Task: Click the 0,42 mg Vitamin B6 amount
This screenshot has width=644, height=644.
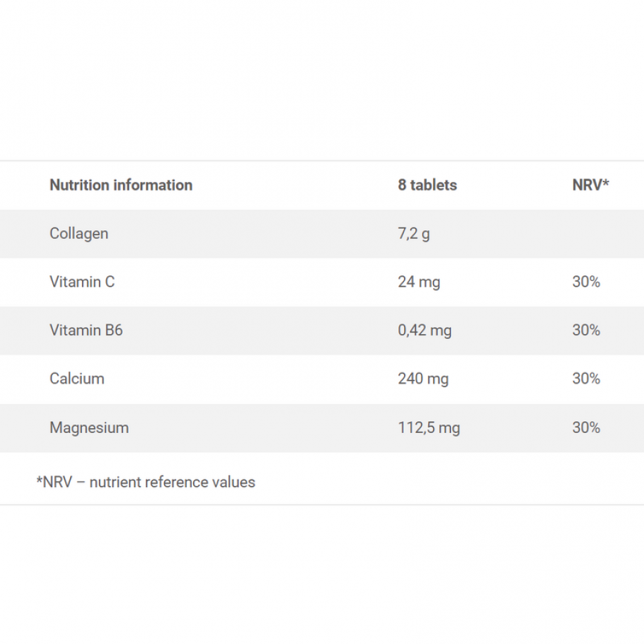Action: pos(425,330)
